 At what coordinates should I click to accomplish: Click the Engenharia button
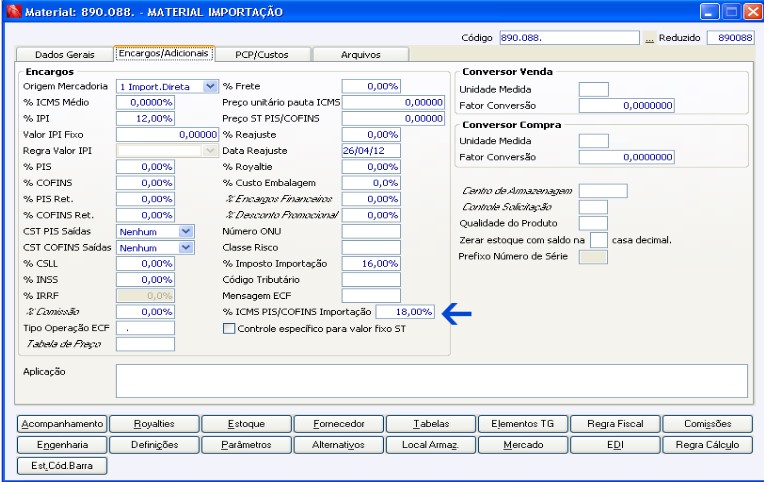click(x=62, y=445)
